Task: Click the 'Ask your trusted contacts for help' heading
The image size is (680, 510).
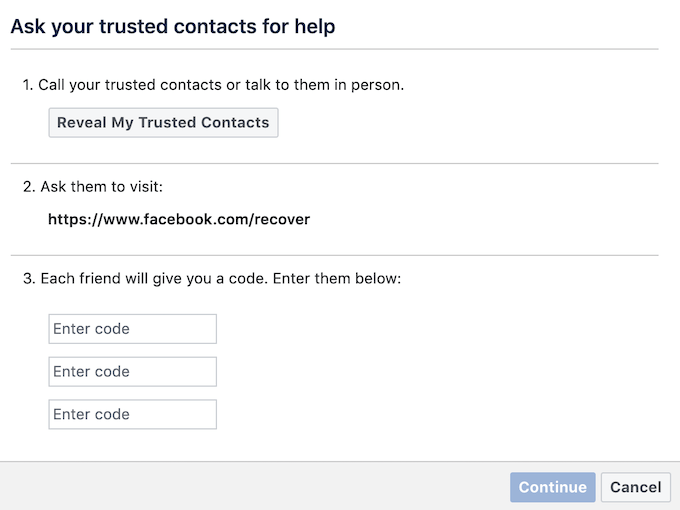Action: (x=172, y=27)
